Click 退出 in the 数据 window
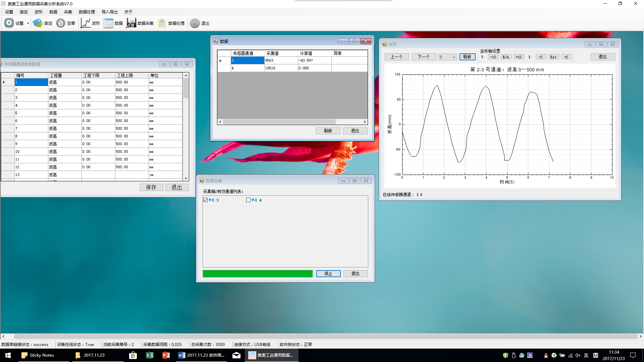The height and width of the screenshot is (362, 644). 355,131
